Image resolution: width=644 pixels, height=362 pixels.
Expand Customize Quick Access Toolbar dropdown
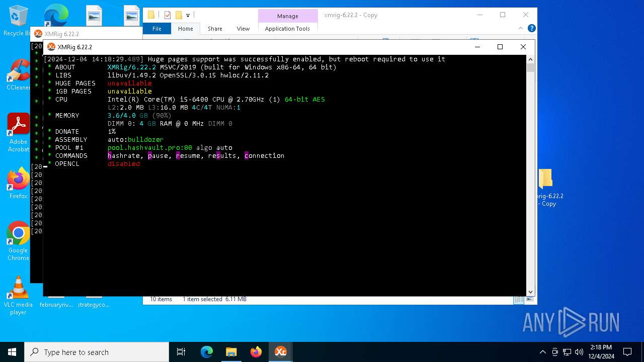(x=188, y=16)
